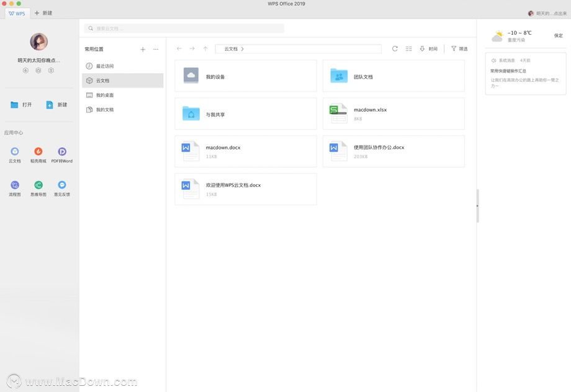Add a new common location with plus
The height and width of the screenshot is (392, 571).
[143, 49]
